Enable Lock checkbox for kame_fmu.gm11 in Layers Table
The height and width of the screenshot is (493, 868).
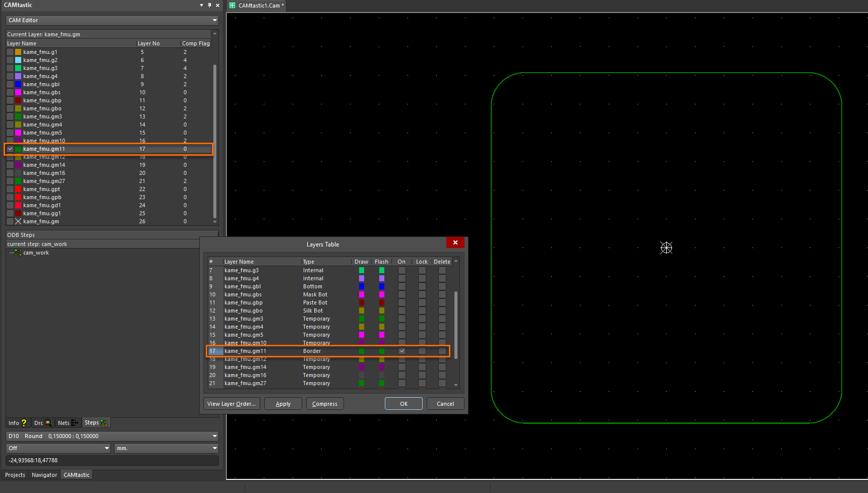click(x=422, y=351)
